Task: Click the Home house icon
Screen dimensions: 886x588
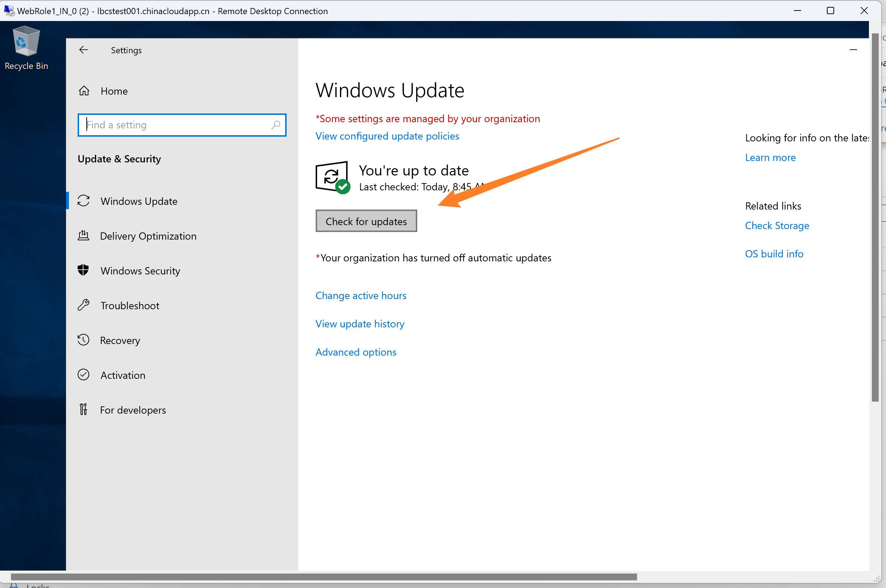Action: tap(84, 91)
